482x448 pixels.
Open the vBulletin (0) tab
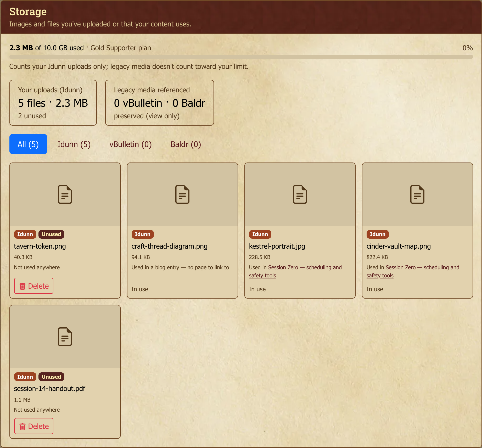[x=131, y=144]
